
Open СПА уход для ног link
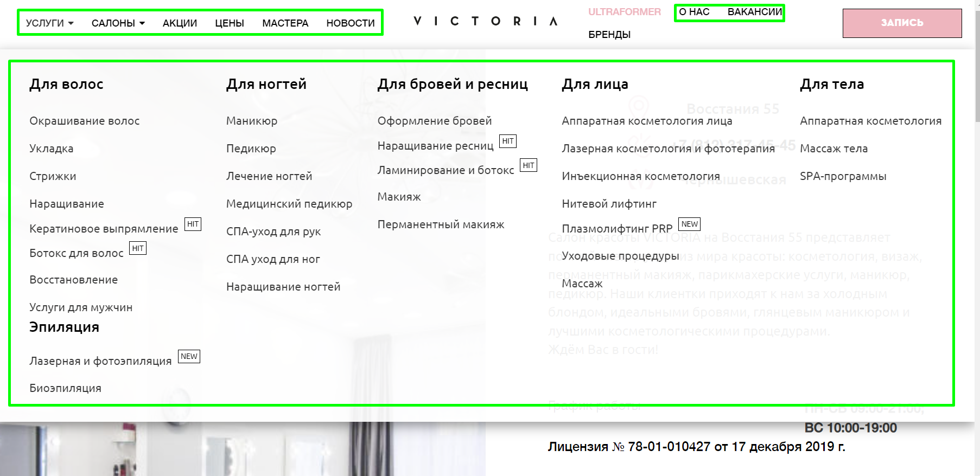[273, 259]
